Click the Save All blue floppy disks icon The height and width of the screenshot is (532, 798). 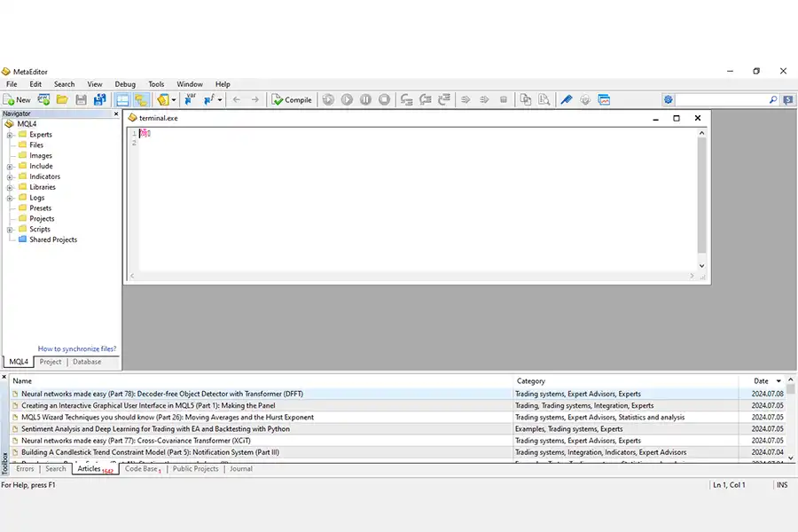click(99, 100)
